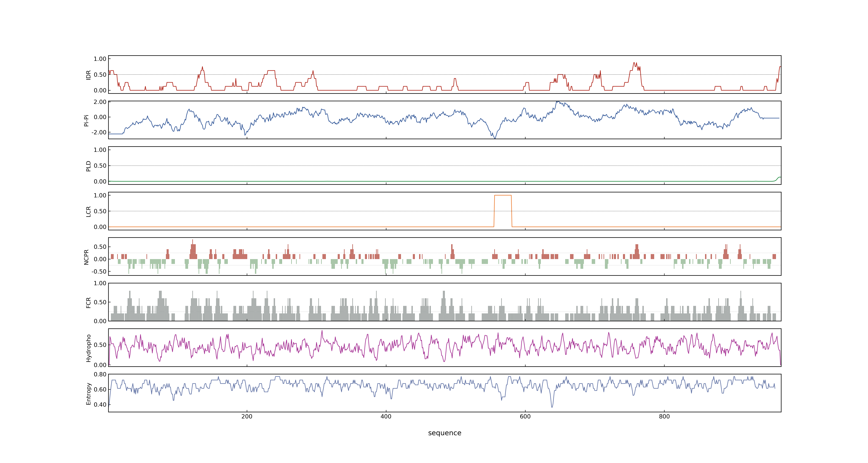
Task: Click the 0.80 tick on Entropy axis
Action: tap(100, 374)
